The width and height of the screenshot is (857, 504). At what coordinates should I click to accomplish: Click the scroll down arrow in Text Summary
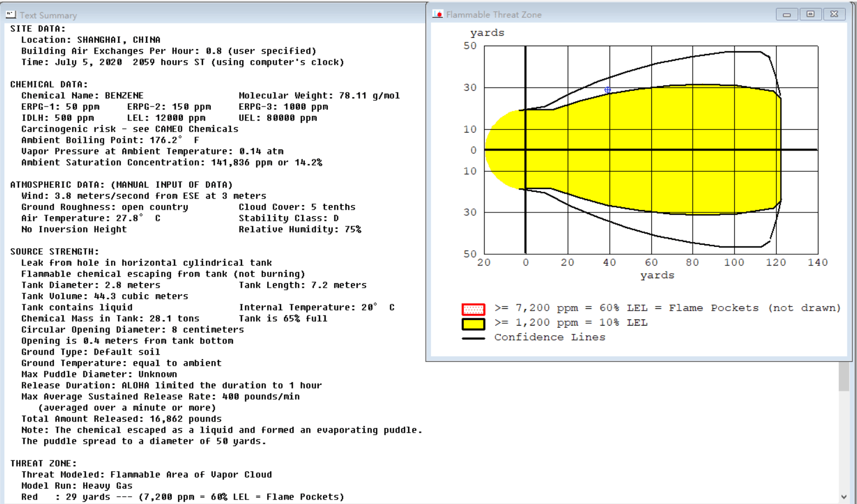tap(844, 497)
